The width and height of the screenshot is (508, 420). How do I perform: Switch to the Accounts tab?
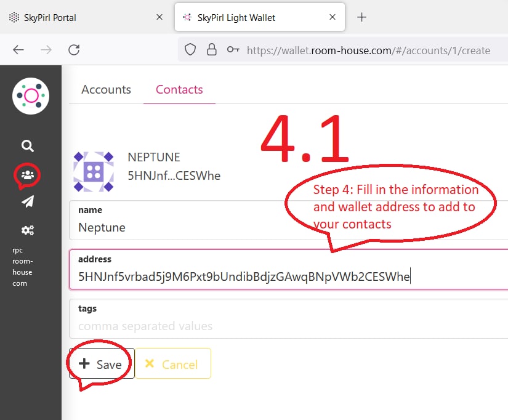tap(106, 89)
